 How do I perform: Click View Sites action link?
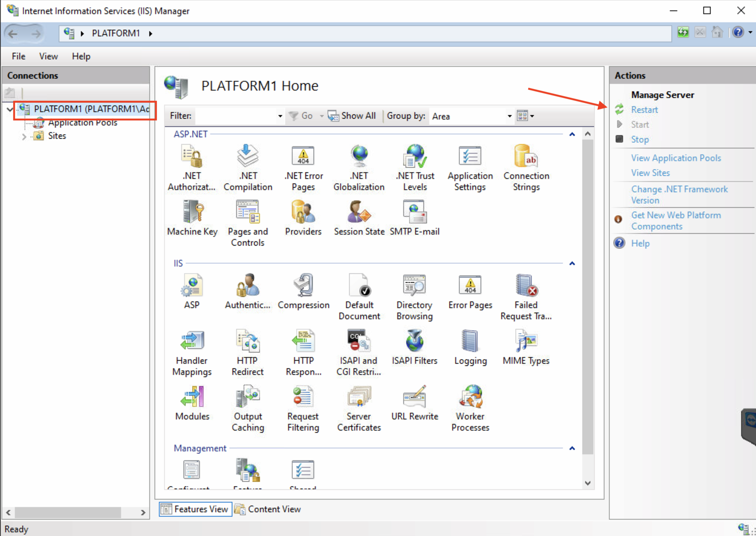(x=650, y=173)
